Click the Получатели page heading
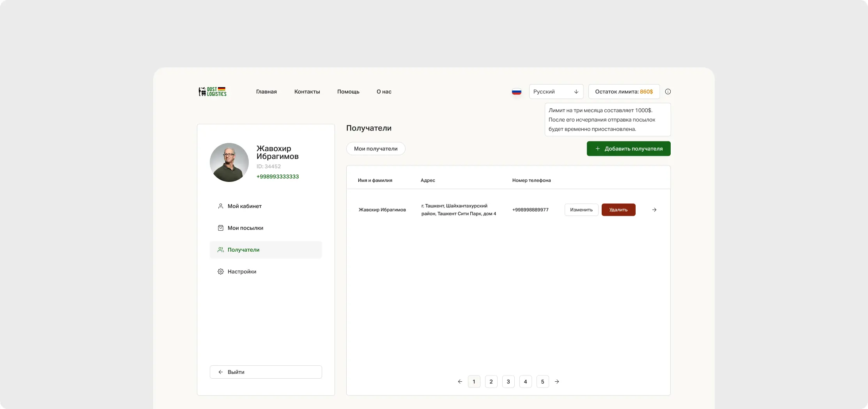 (x=369, y=128)
